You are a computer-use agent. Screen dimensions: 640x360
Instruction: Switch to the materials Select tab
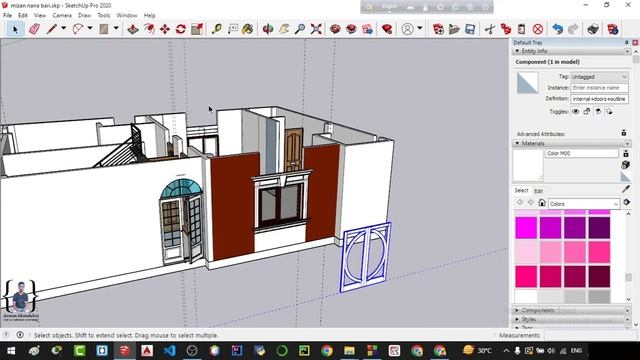coord(521,191)
